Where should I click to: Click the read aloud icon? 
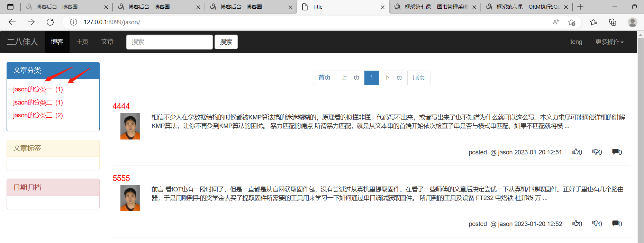(x=556, y=22)
